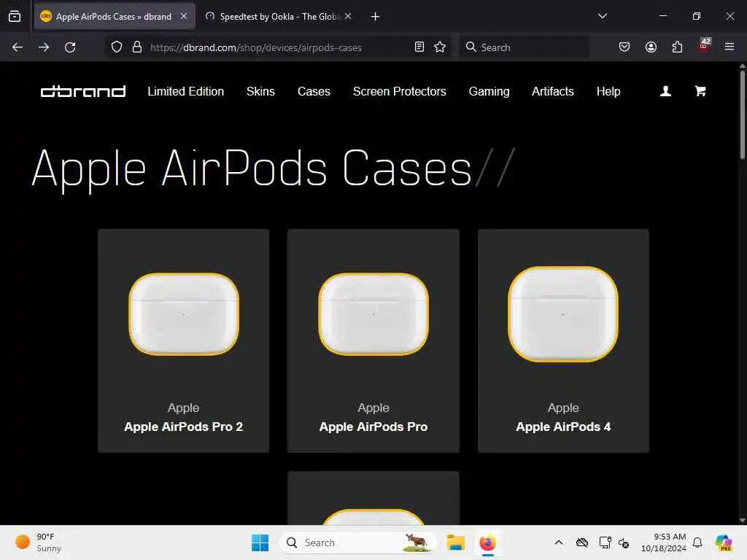Click the Firefox taskbar icon
Screen dimensions: 747x560
(x=487, y=542)
